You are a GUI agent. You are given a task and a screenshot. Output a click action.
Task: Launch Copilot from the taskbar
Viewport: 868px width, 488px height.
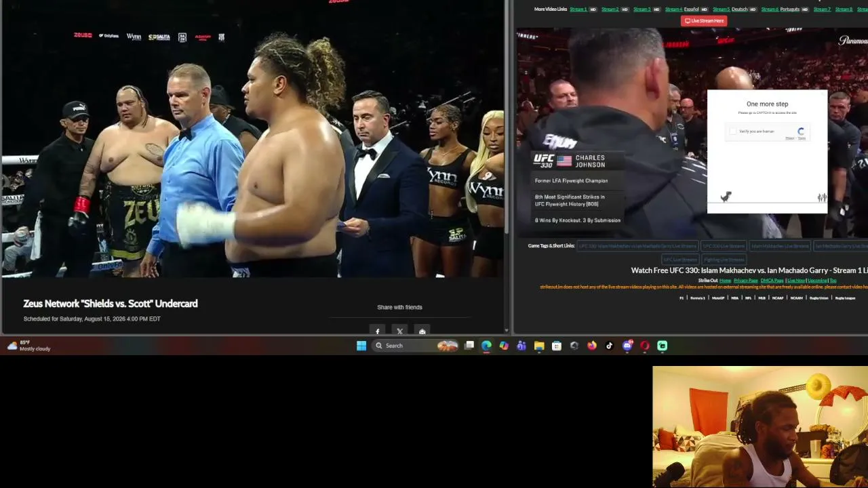504,346
